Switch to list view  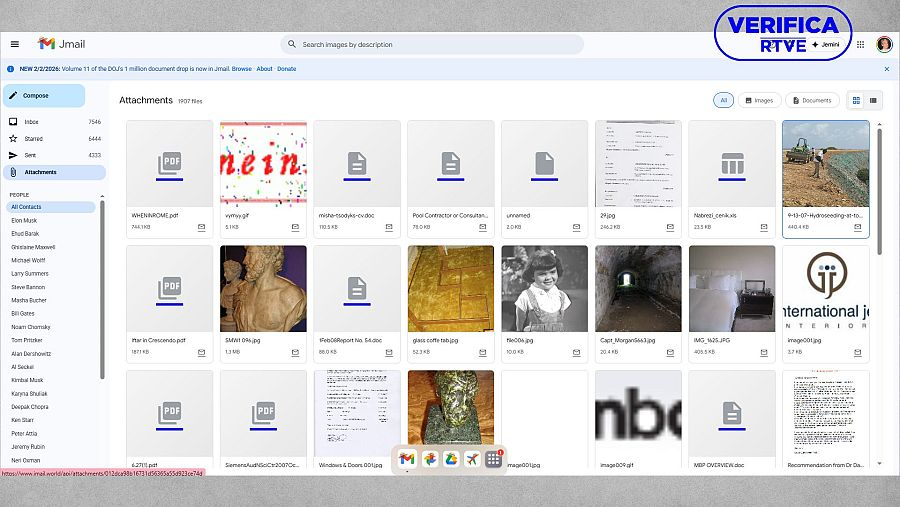tap(873, 100)
